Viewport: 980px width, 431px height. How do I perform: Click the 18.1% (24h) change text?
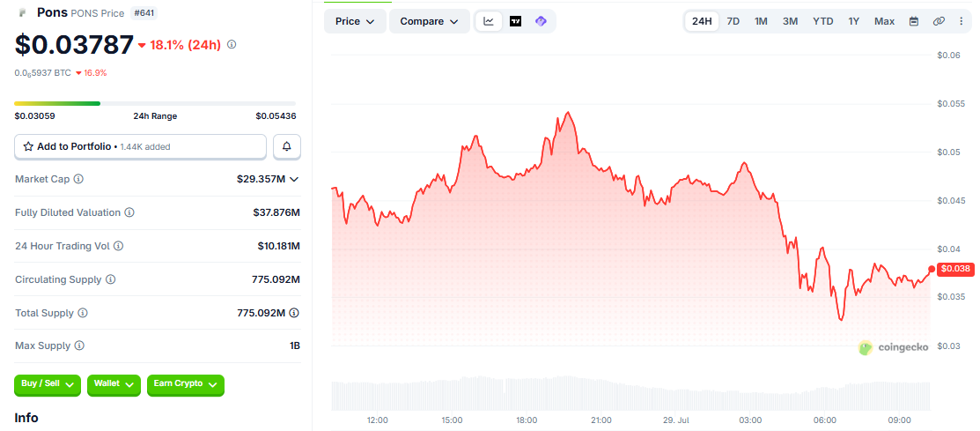(184, 44)
